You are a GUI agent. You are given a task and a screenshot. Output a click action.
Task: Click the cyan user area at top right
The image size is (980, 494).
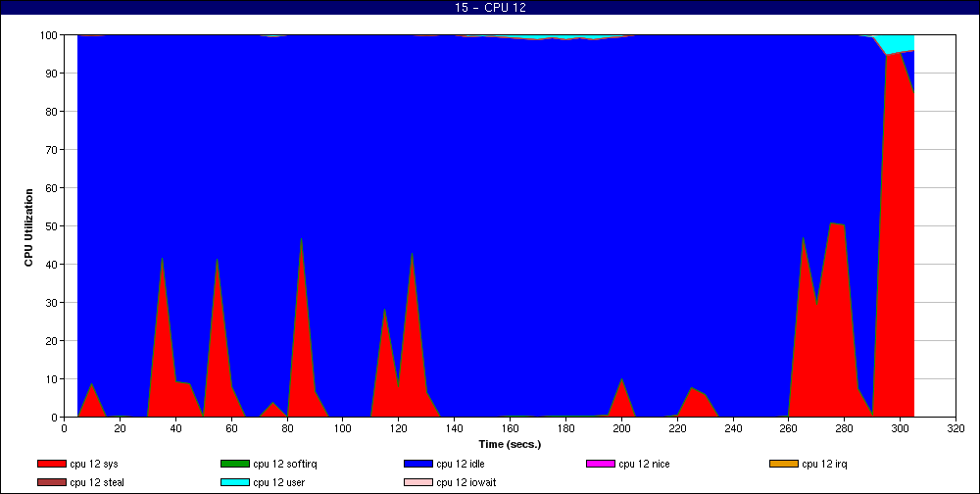point(897,42)
